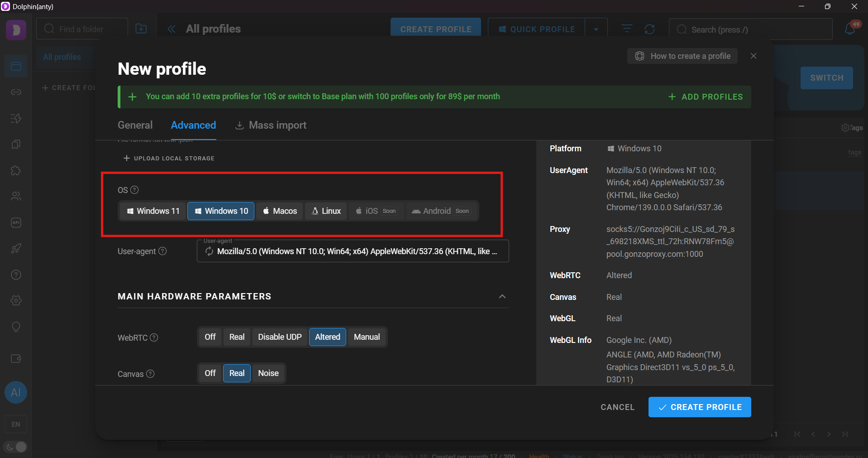
Task: Set WebRTC to Real
Action: click(x=237, y=337)
